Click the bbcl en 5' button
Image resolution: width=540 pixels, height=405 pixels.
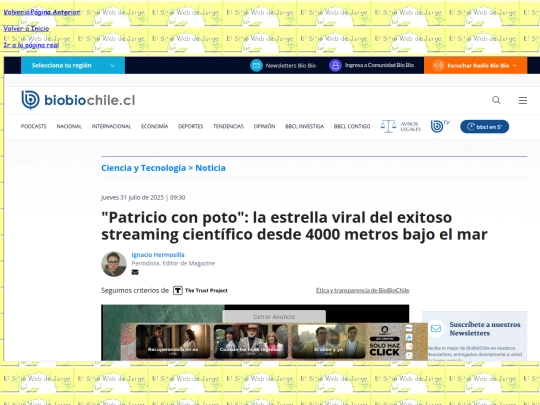tap(484, 126)
